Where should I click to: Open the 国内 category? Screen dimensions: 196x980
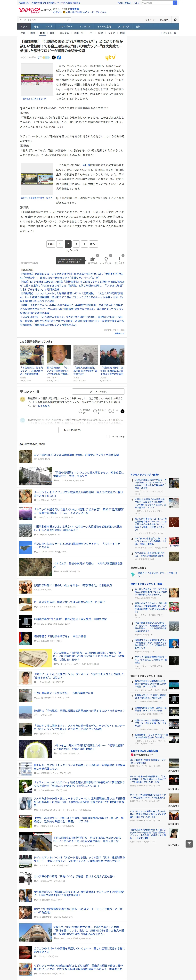click(32, 33)
